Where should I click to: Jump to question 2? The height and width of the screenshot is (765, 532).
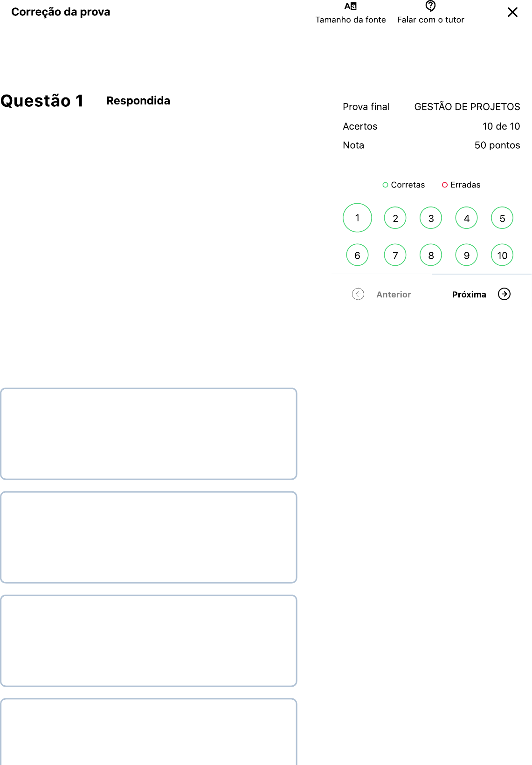[395, 218]
